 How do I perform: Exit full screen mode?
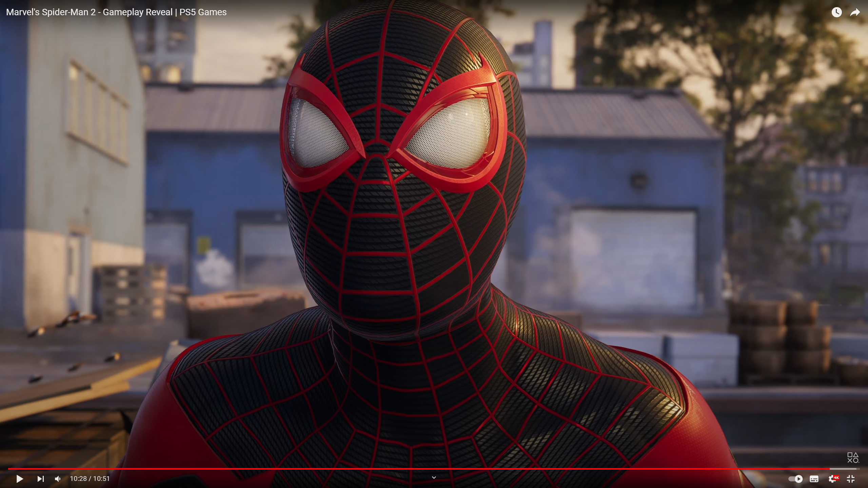(851, 479)
